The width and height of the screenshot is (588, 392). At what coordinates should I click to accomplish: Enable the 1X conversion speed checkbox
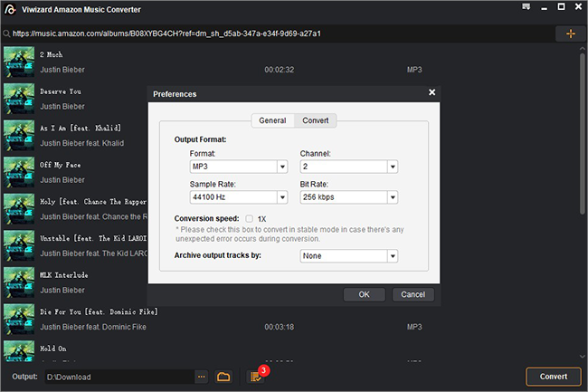[250, 219]
